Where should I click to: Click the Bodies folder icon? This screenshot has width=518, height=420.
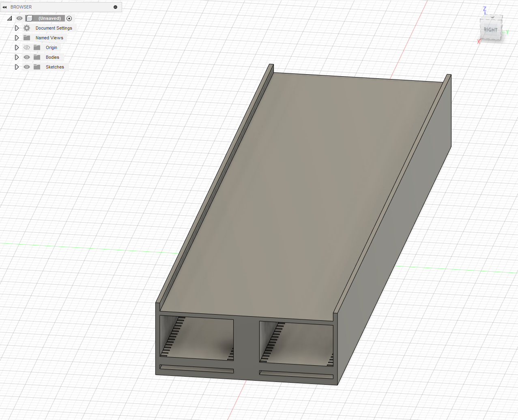37,57
